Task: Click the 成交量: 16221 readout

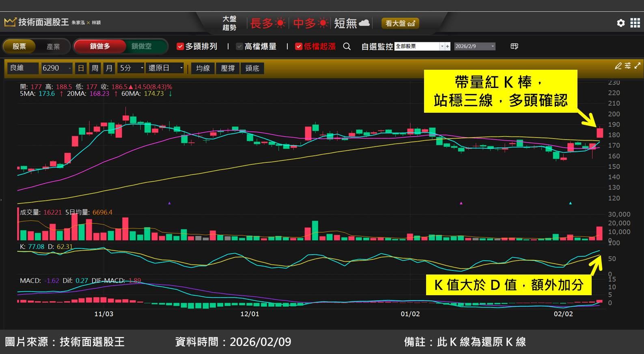Action: (x=41, y=212)
